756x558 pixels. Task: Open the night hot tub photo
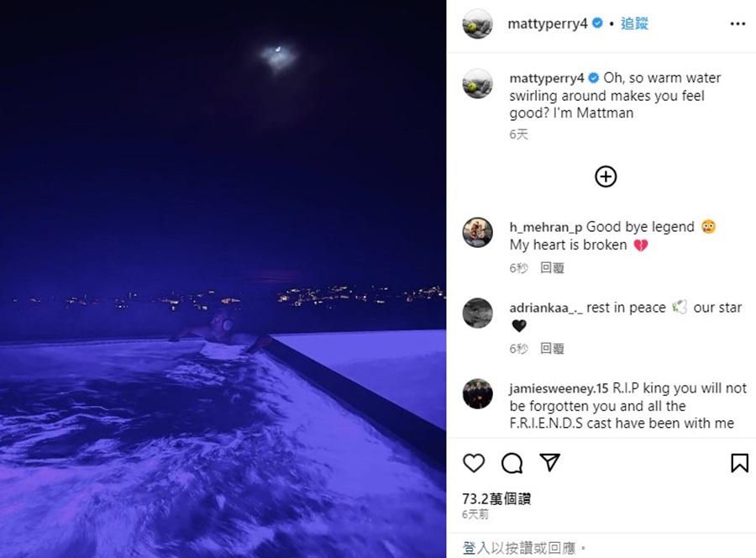[x=223, y=279]
